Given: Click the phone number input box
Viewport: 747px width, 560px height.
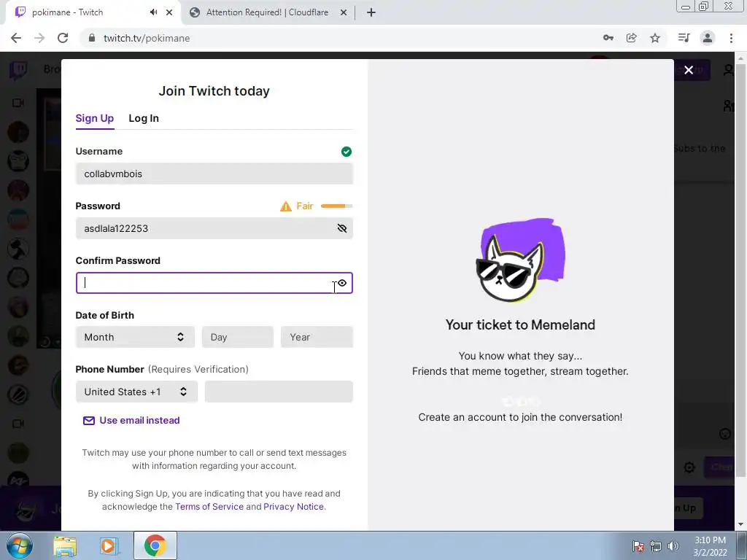Looking at the screenshot, I should tap(279, 392).
